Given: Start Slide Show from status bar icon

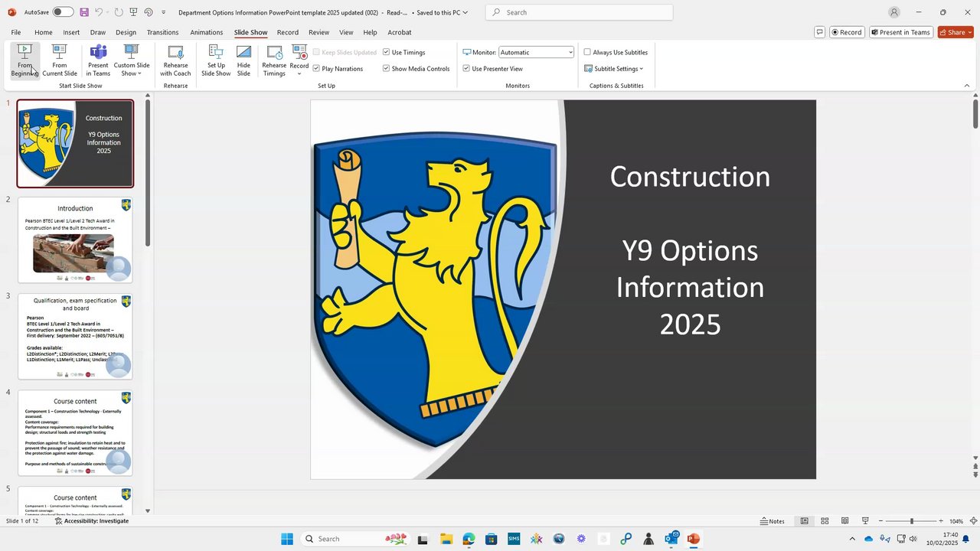Looking at the screenshot, I should click(x=865, y=521).
